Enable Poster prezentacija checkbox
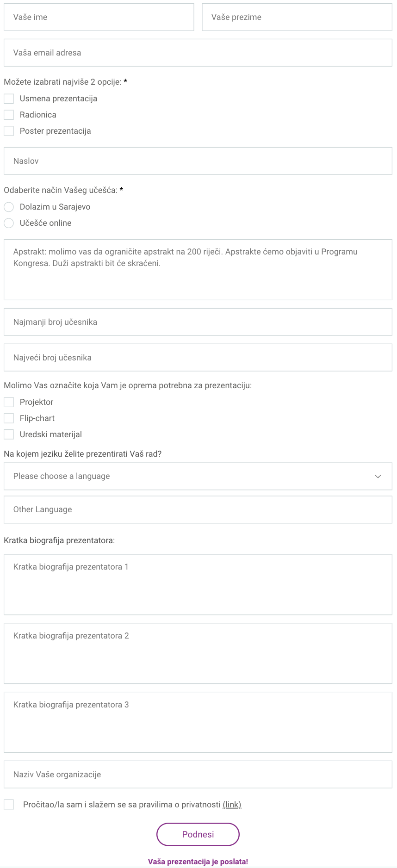 tap(9, 131)
